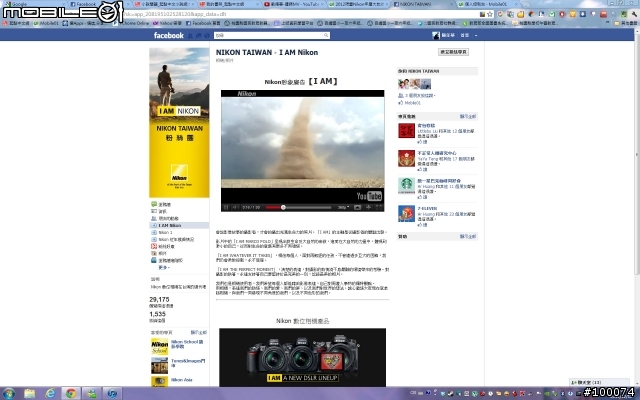Viewport: 640px width, 400px height.
Task: Click the Nikon Asia page thumbnail
Action: coord(159,381)
